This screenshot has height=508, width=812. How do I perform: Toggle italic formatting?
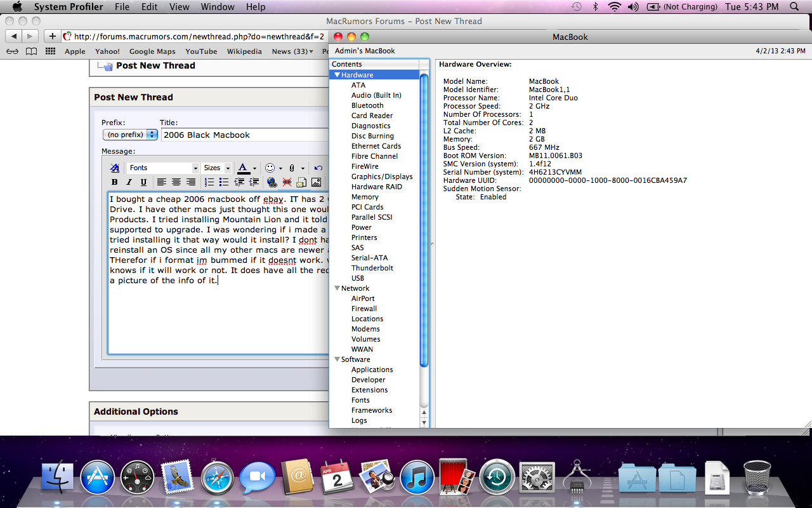(x=129, y=182)
